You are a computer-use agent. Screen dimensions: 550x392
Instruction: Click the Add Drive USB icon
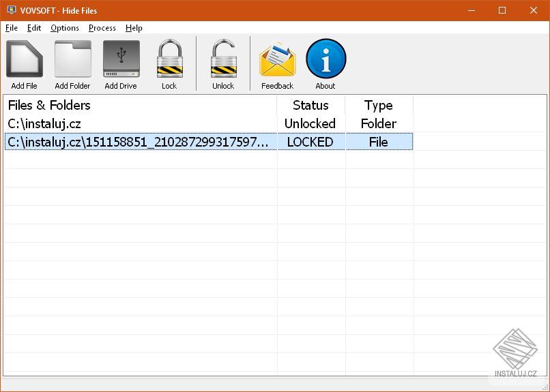click(x=121, y=59)
